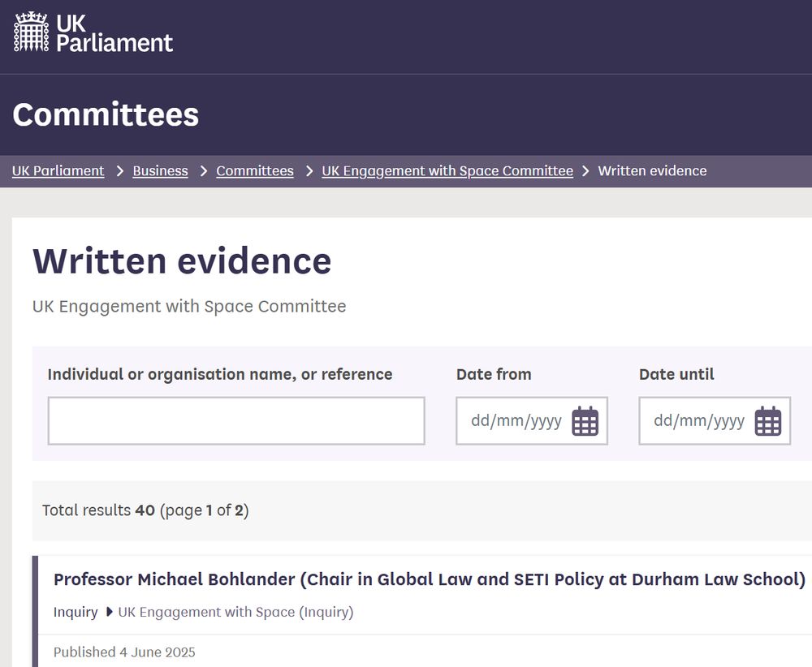Click 'Individual or organisation name, or reference' label
This screenshot has height=667, width=812.
pos(220,374)
